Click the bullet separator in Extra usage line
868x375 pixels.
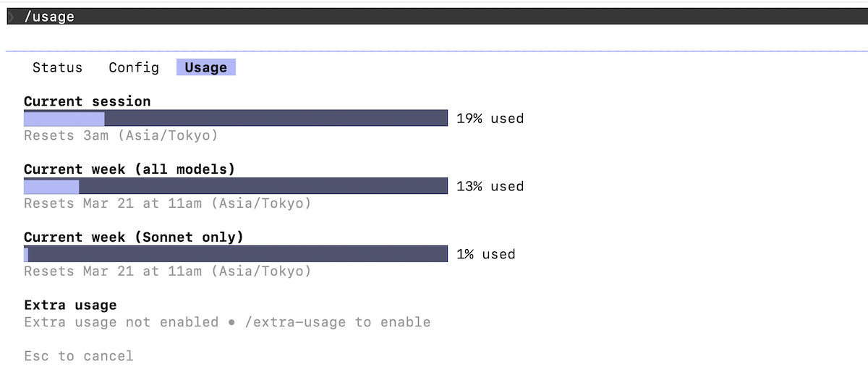pos(231,322)
